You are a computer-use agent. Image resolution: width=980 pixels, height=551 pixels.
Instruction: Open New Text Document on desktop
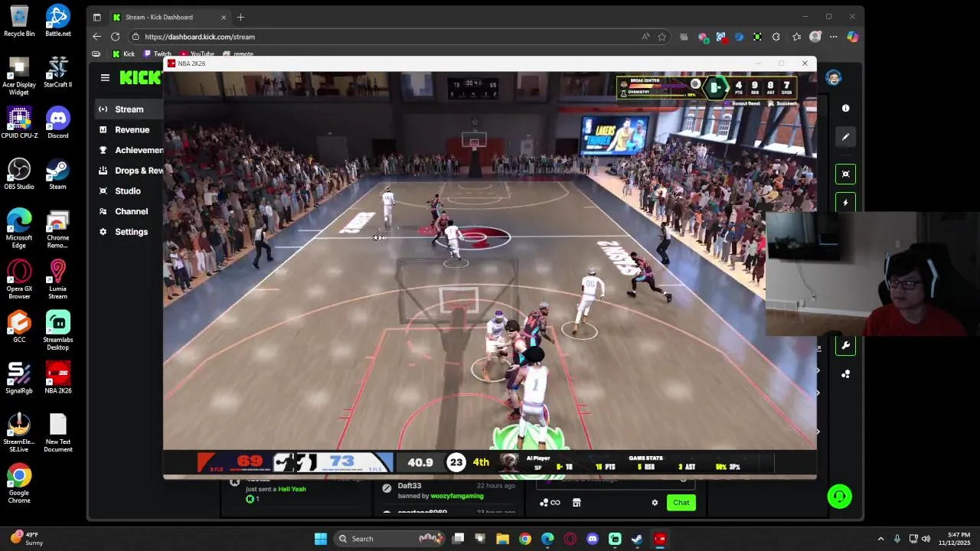click(x=57, y=433)
